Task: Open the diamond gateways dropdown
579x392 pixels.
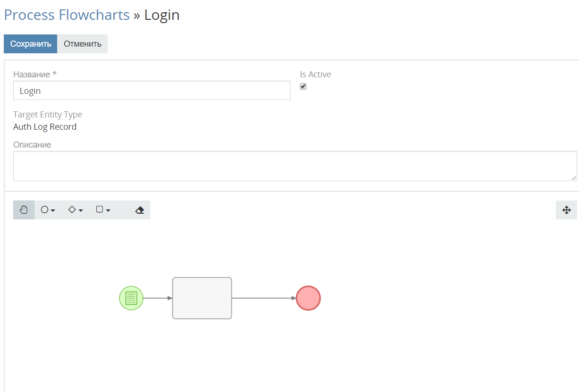Action: pos(75,210)
